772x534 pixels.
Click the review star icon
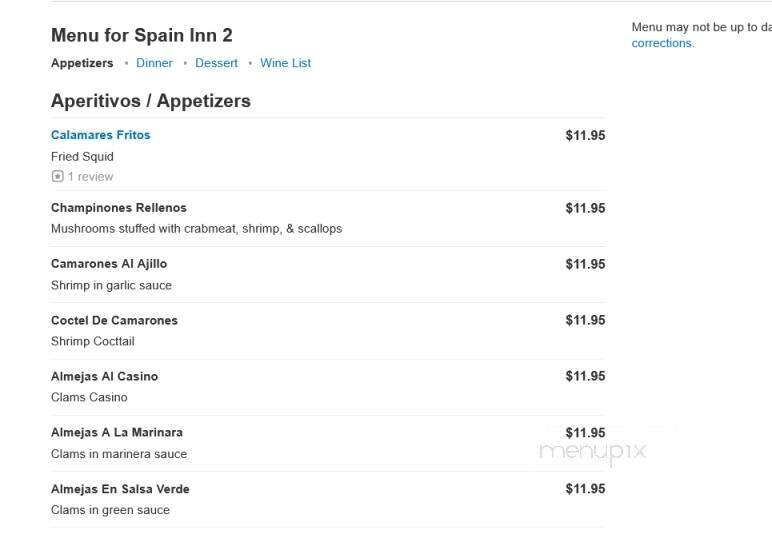pyautogui.click(x=57, y=177)
